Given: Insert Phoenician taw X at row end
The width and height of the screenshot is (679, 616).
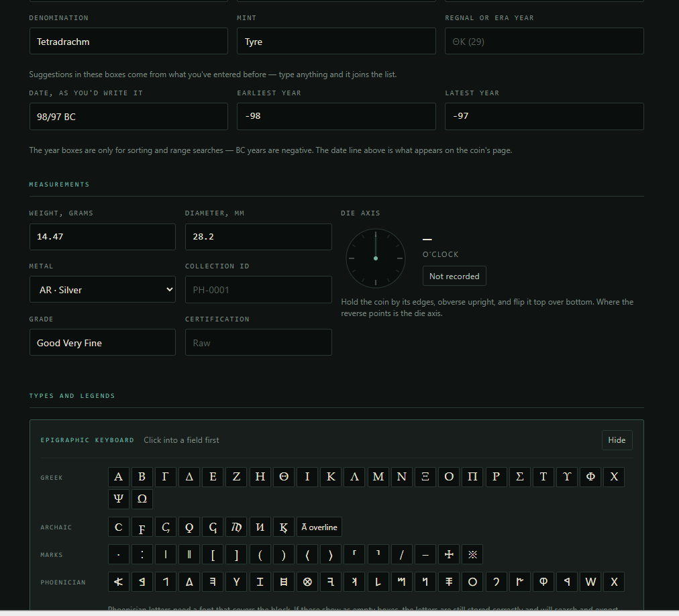Looking at the screenshot, I should (x=614, y=582).
